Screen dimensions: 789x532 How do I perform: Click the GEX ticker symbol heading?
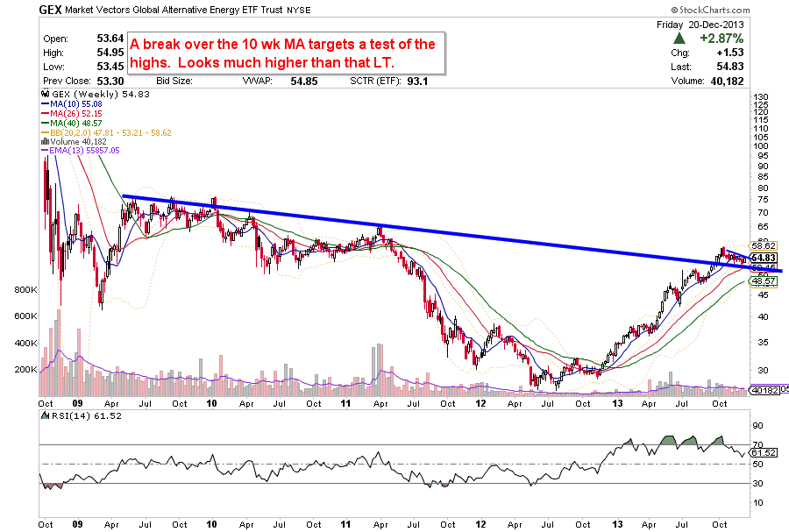(x=47, y=10)
